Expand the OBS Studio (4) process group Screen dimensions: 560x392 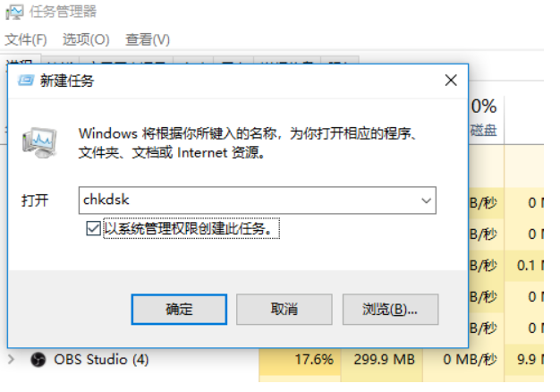pyautogui.click(x=11, y=359)
